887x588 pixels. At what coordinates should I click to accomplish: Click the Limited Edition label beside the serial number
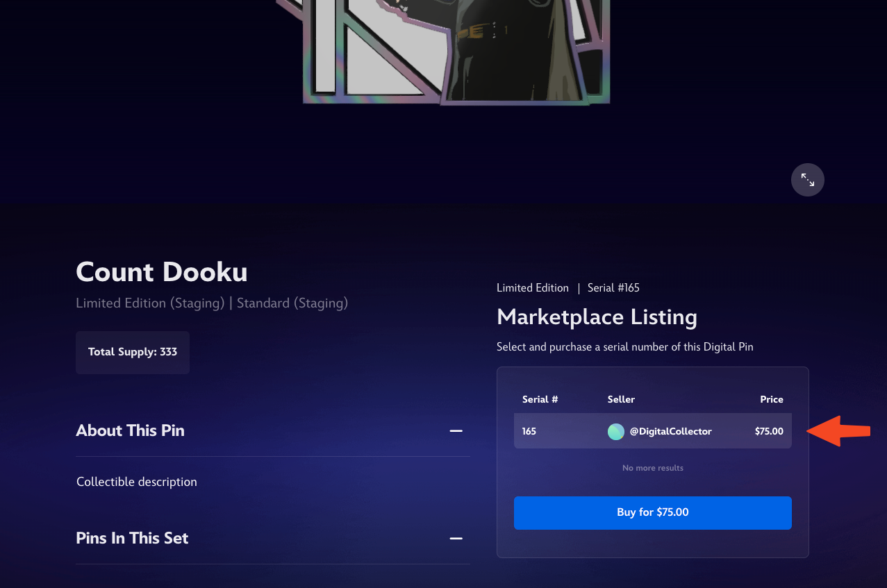[x=533, y=287]
